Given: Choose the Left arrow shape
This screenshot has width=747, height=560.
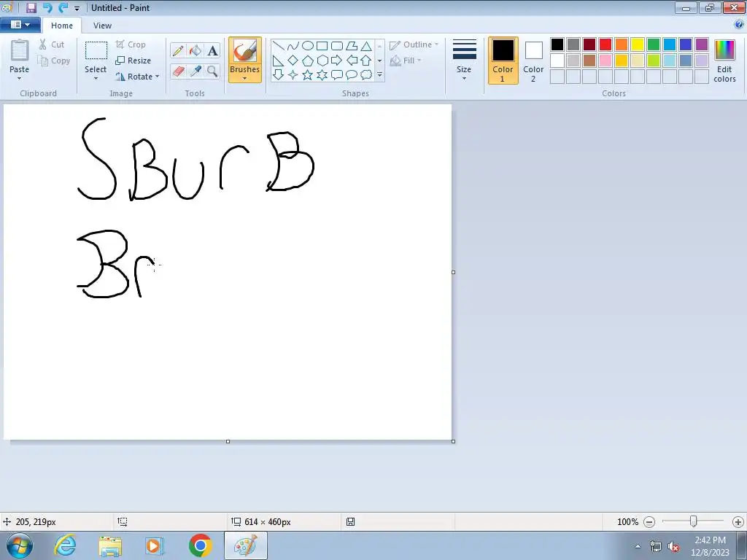Looking at the screenshot, I should click(352, 61).
